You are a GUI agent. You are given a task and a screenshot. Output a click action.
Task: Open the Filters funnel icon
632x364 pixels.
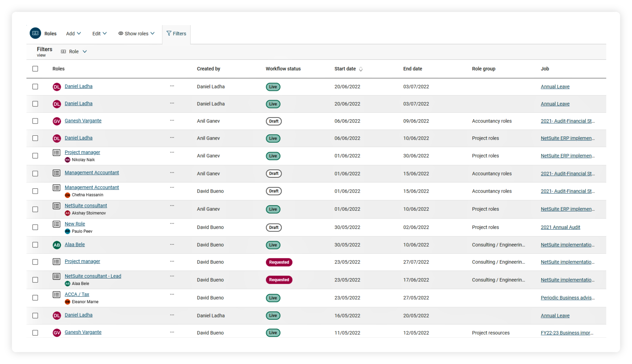(169, 33)
